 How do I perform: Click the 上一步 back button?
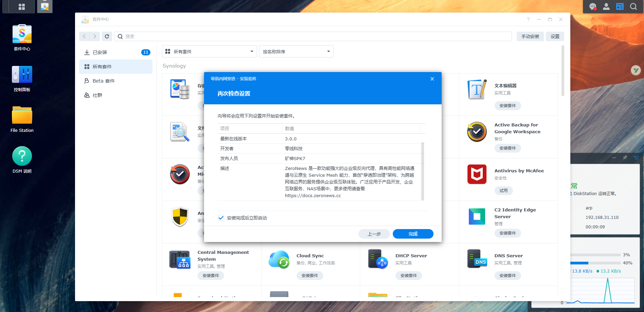coord(374,234)
